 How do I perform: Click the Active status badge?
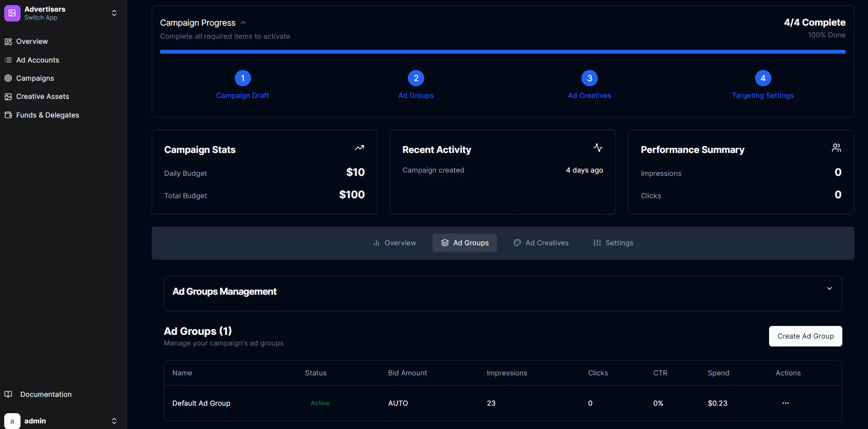[x=320, y=403]
